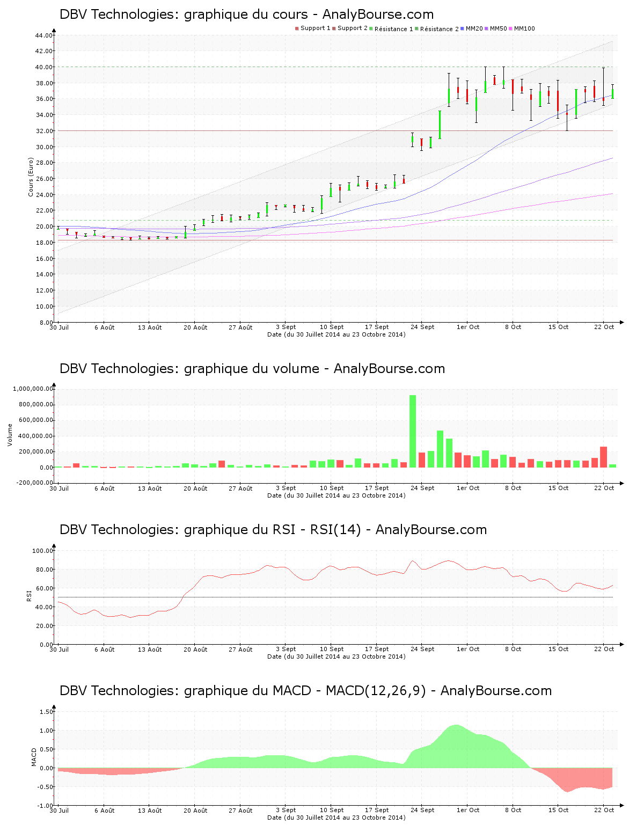Image resolution: width=644 pixels, height=832 pixels.
Task: Click the 'RSI' y-axis label
Action: coord(29,596)
